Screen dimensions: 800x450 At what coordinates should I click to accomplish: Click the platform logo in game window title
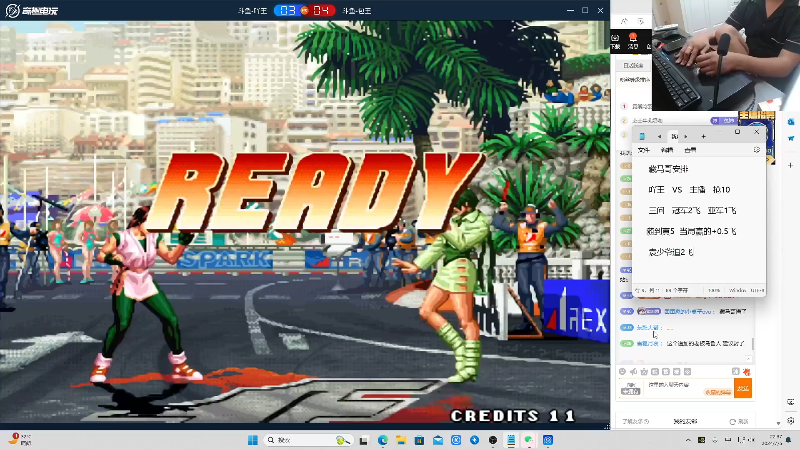click(x=31, y=10)
